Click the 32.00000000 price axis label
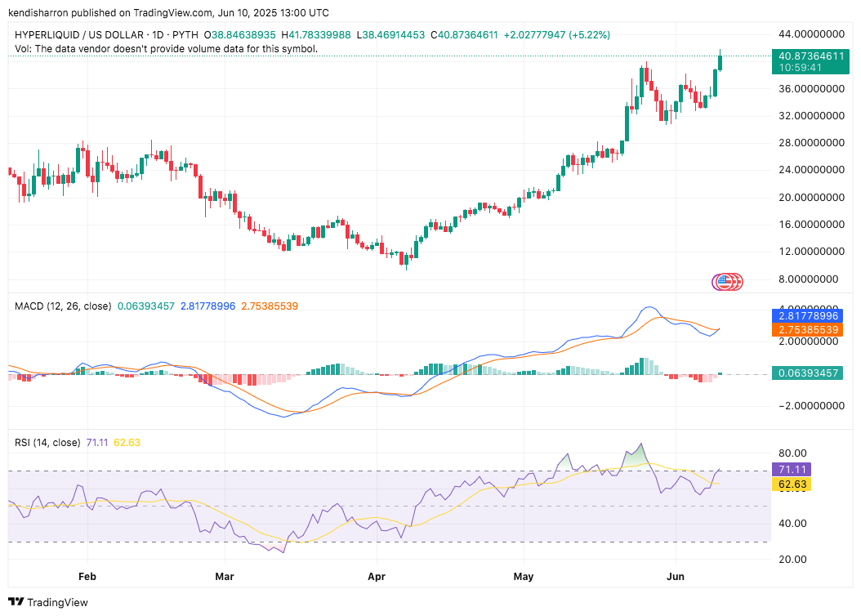The image size is (861, 616). coord(812,115)
